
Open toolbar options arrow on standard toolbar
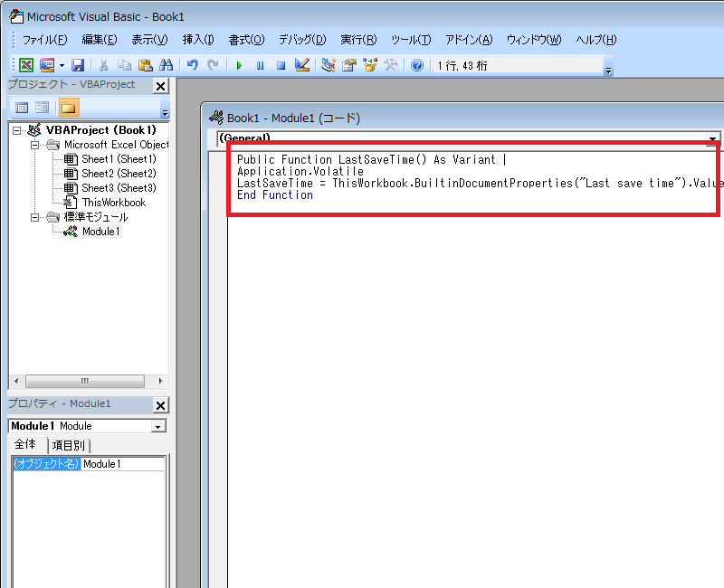click(608, 71)
